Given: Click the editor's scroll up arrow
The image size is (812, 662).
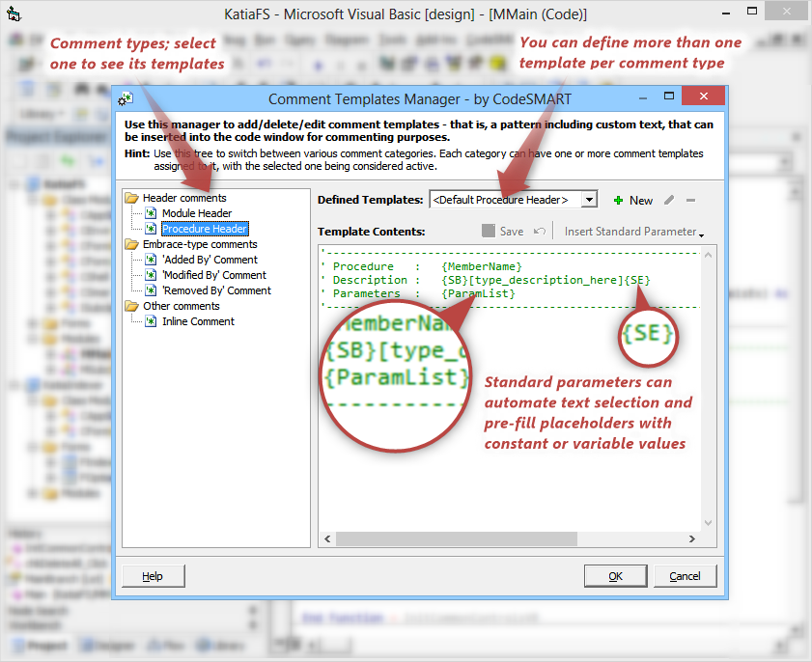Looking at the screenshot, I should pos(709,255).
